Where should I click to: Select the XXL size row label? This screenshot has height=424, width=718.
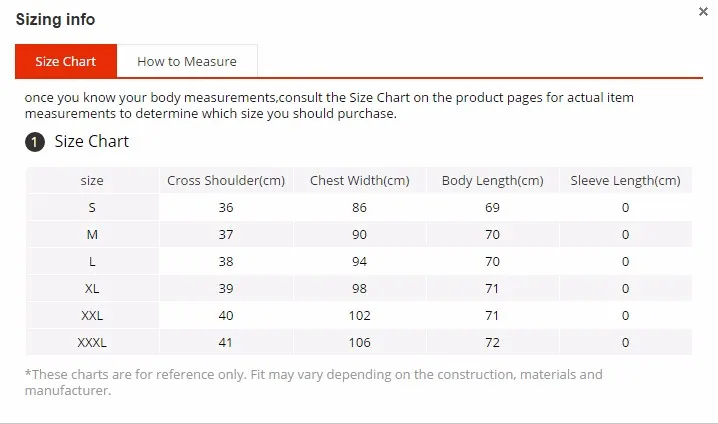click(92, 315)
